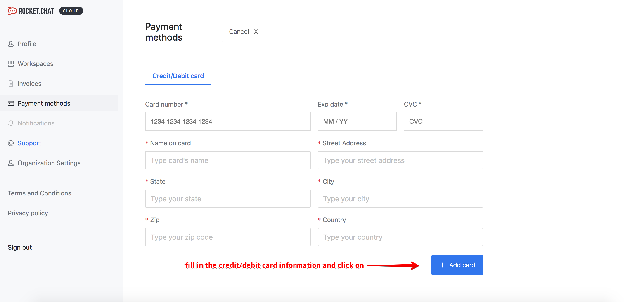The image size is (644, 302).
Task: Focus the Name on card field
Action: coord(228,160)
